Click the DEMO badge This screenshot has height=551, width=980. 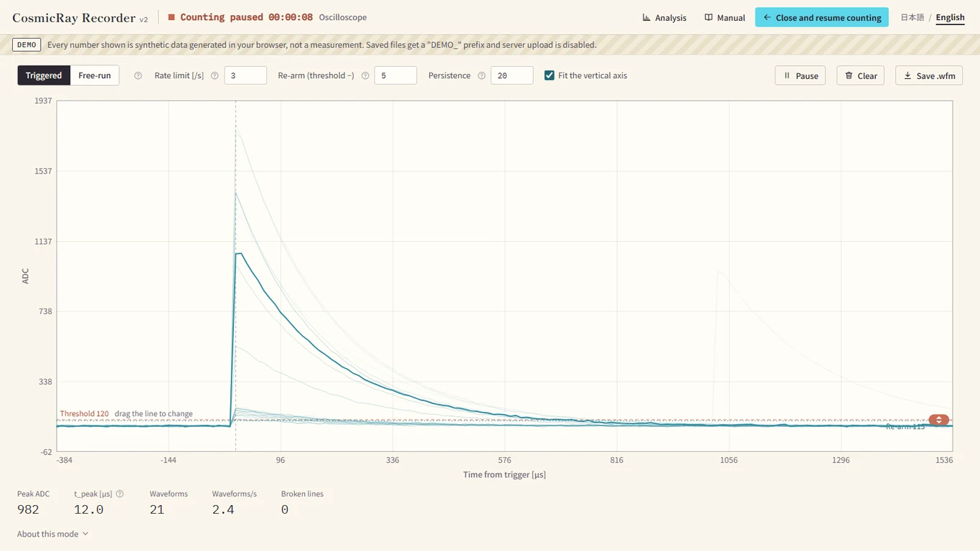click(x=27, y=44)
